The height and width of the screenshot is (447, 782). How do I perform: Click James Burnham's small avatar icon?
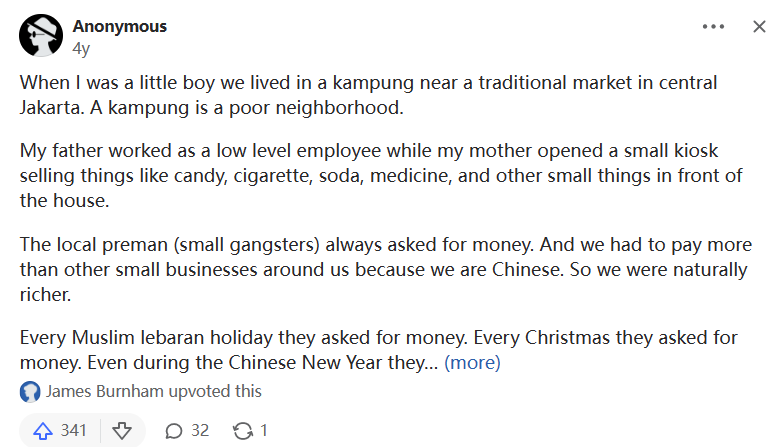coord(30,392)
